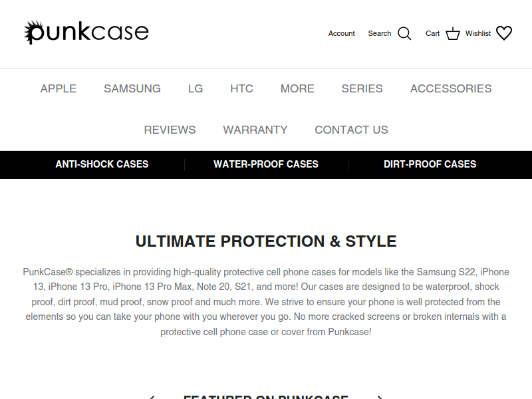Read customer REVIEWS
The height and width of the screenshot is (399, 532).
[170, 130]
